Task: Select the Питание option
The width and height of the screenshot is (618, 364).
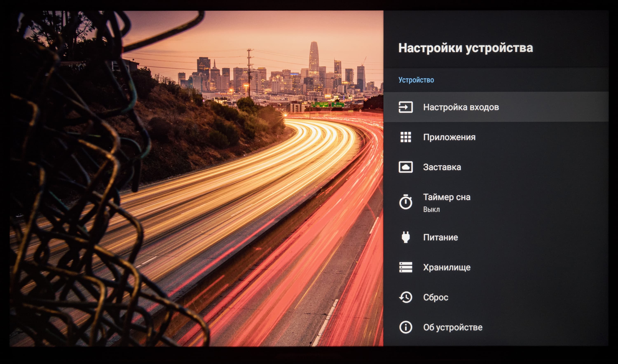Action: [441, 237]
